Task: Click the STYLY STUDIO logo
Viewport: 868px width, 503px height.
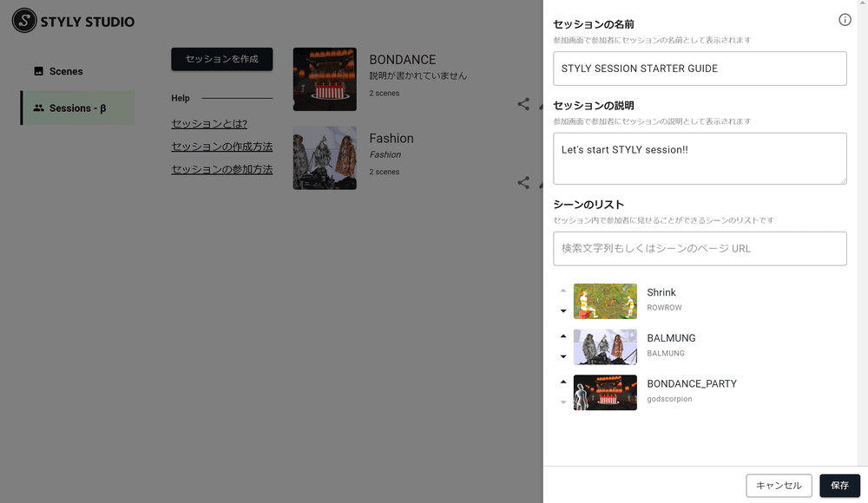Action: pyautogui.click(x=73, y=21)
